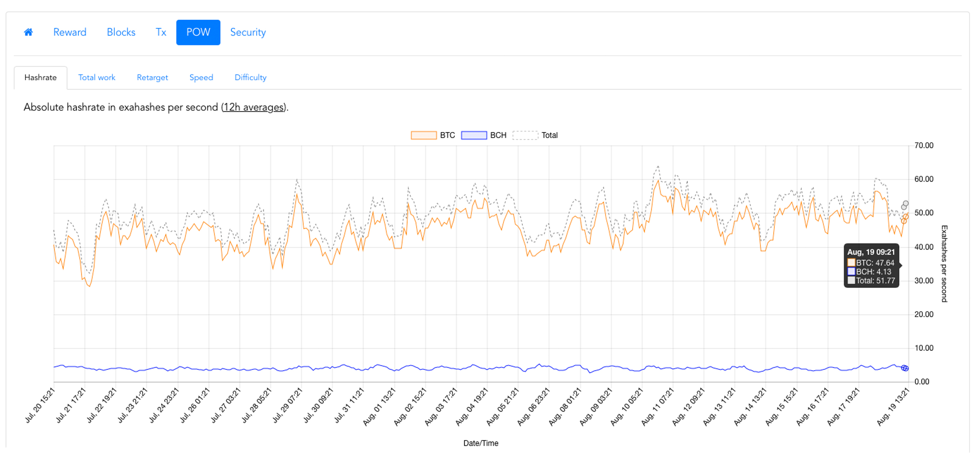
Task: Click the 10.00 y-axis label
Action: (924, 348)
